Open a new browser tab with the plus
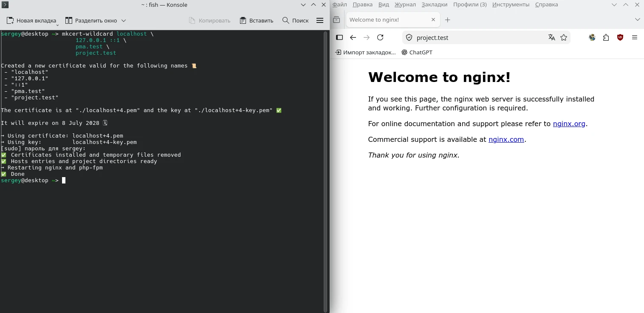The image size is (644, 313). (448, 20)
